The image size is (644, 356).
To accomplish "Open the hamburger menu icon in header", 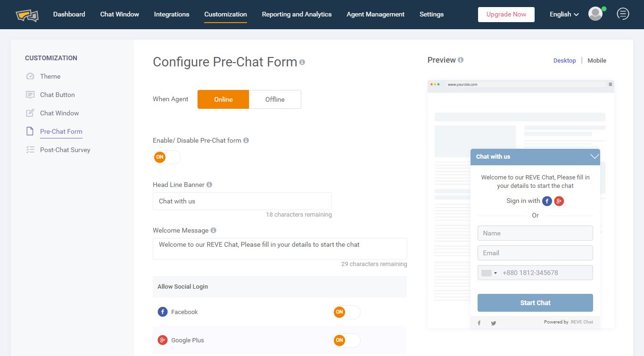I will coord(623,14).
